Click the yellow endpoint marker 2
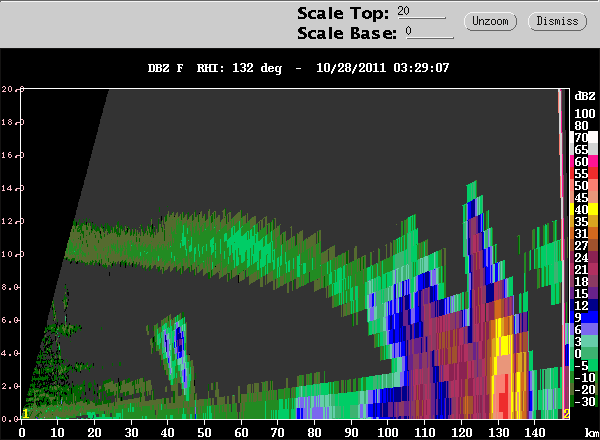600x440 pixels. click(x=566, y=414)
